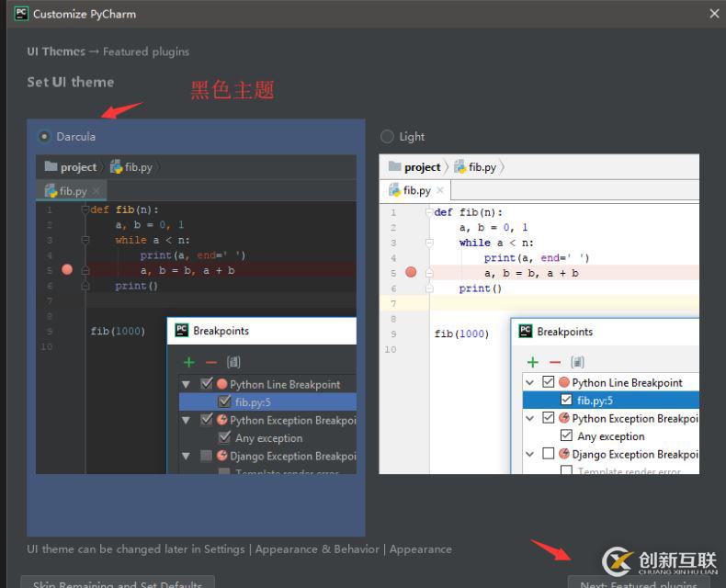The width and height of the screenshot is (726, 588).
Task: Click the Light preview thumbnail image
Action: [539, 314]
